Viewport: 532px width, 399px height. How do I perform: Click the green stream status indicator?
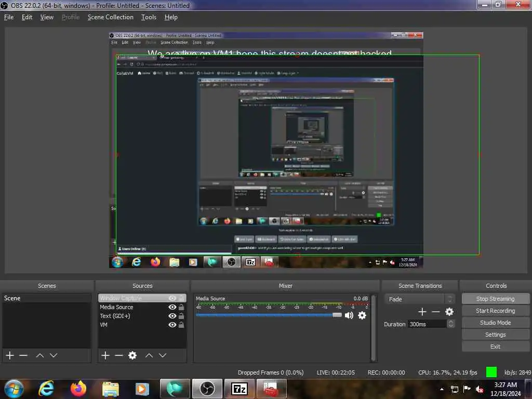coord(491,372)
